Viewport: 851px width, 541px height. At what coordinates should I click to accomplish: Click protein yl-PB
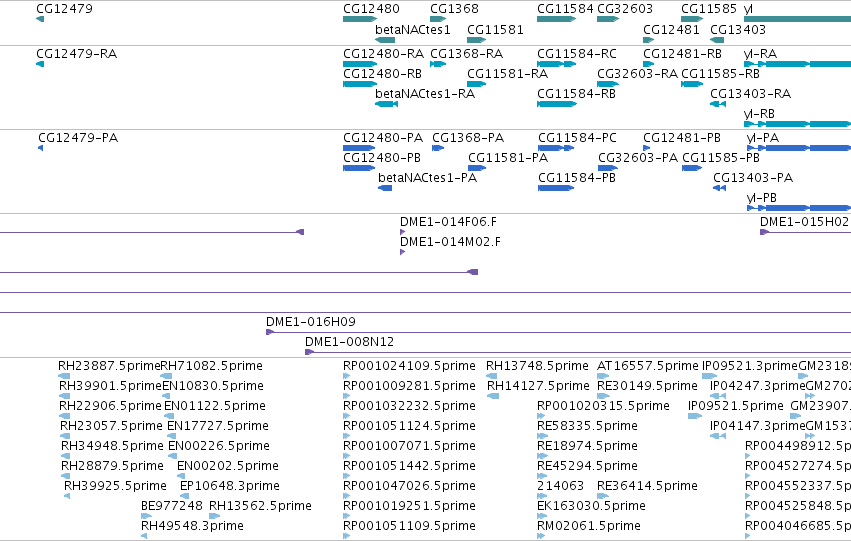pyautogui.click(x=761, y=198)
